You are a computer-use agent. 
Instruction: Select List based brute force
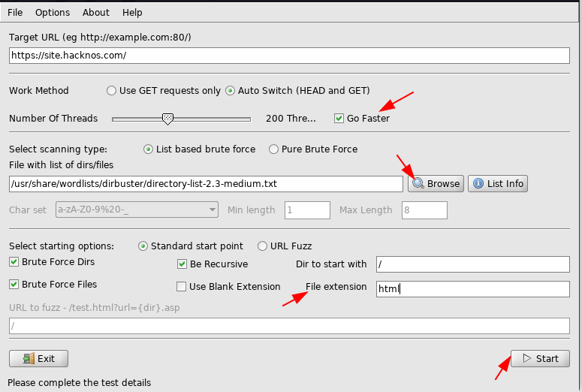[148, 149]
